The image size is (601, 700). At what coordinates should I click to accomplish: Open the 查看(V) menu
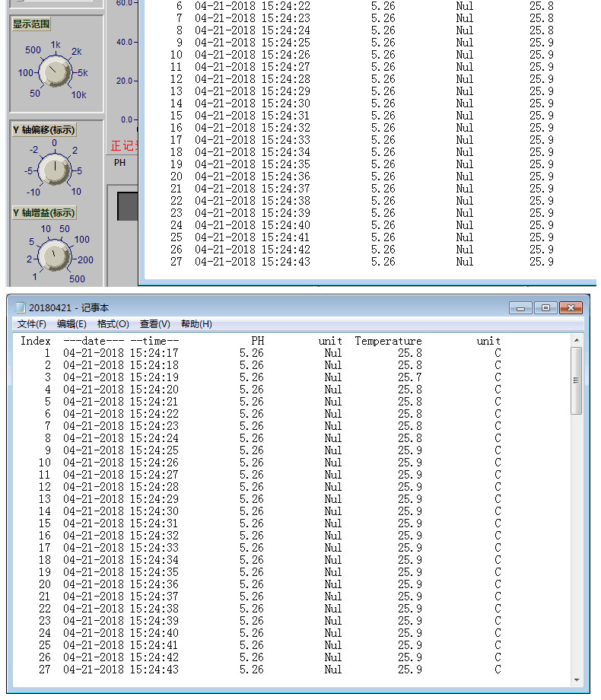click(155, 324)
